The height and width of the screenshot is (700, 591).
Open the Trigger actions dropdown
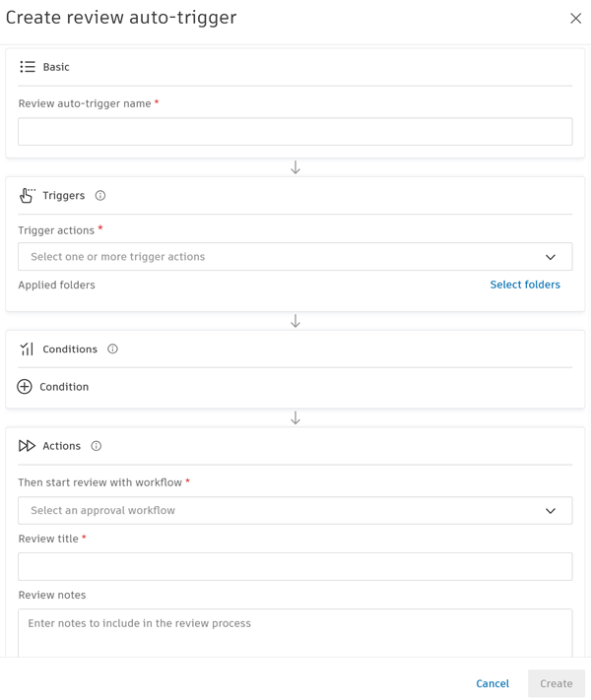click(x=286, y=257)
